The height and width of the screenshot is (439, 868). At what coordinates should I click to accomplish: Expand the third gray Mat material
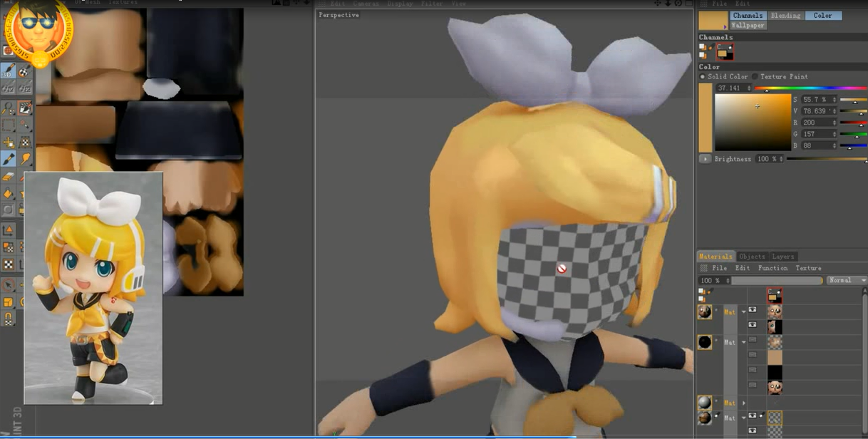point(744,403)
